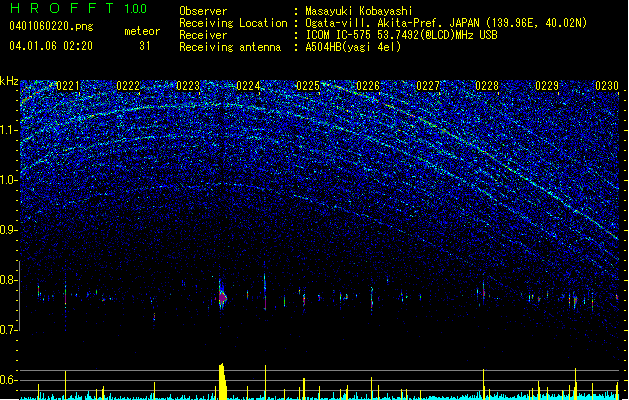
Task: Click the 0229 time marker
Action: pos(547,86)
